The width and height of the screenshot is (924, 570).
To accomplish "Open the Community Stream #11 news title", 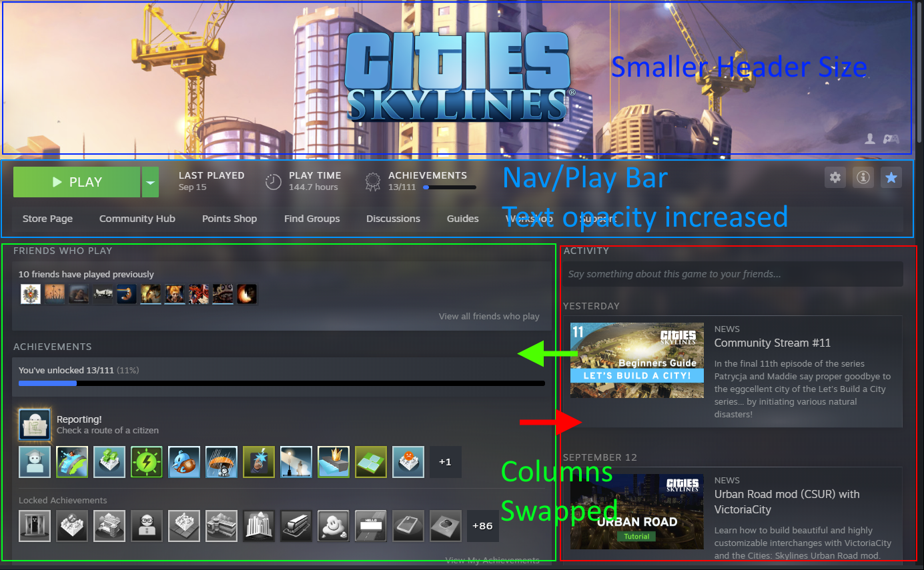I will coord(773,343).
